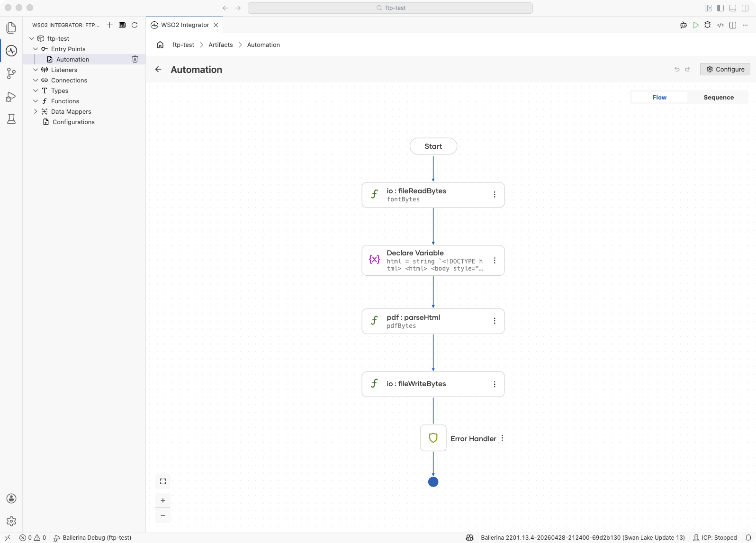This screenshot has height=543, width=756.
Task: Open Accounts icon in activity bar
Action: (11, 498)
